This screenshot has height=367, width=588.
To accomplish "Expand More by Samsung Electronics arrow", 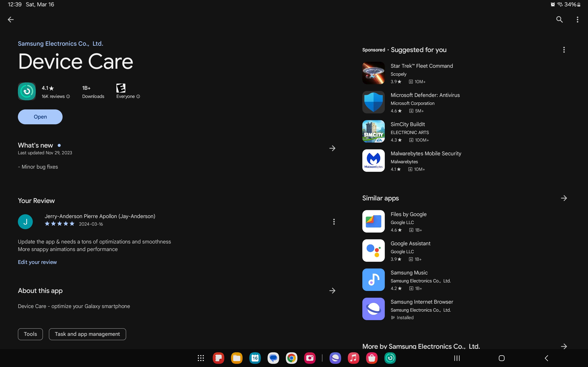I will 564,346.
